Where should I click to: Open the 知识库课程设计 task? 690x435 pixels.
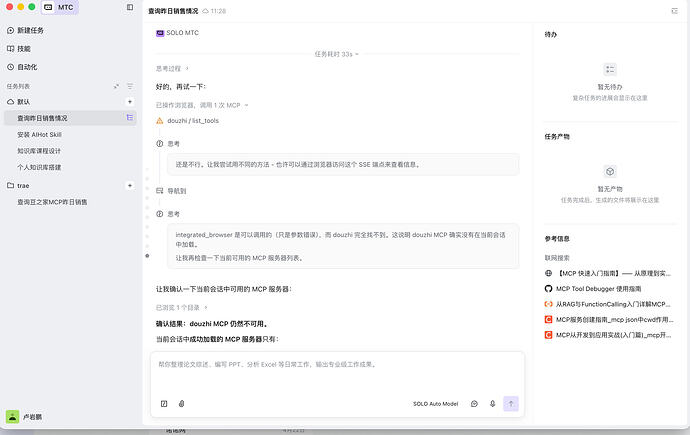39,151
